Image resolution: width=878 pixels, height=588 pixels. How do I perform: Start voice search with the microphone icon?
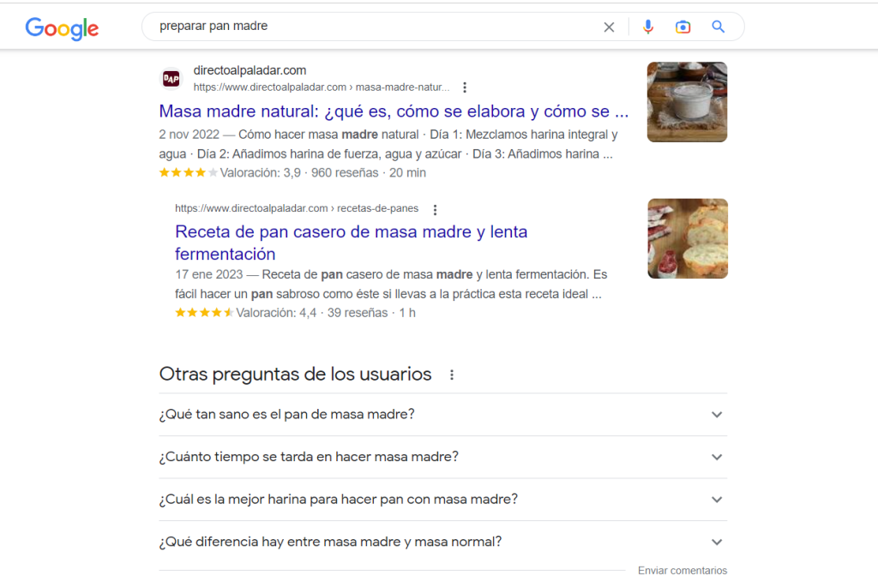648,27
